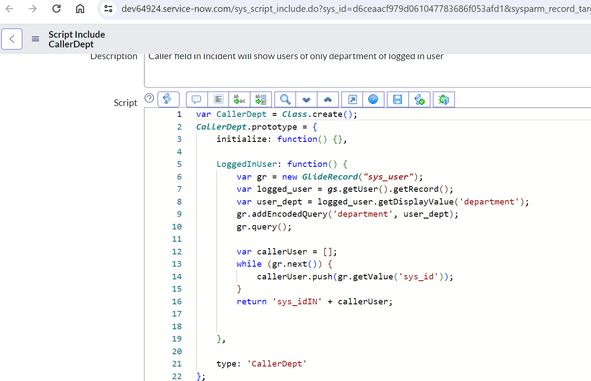Click 'callerUser = []' on line 12
591x381 pixels.
click(x=297, y=251)
